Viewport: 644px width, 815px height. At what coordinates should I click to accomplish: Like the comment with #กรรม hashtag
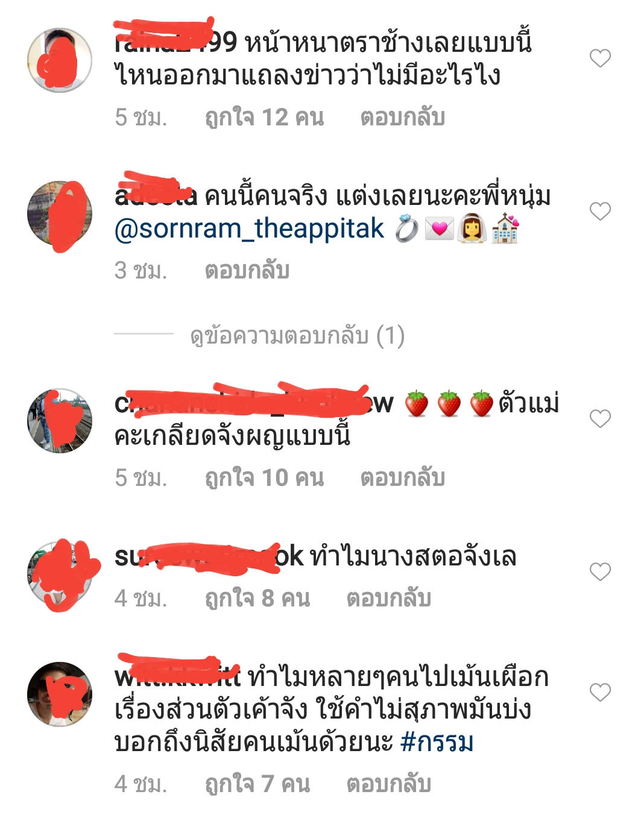point(600,693)
